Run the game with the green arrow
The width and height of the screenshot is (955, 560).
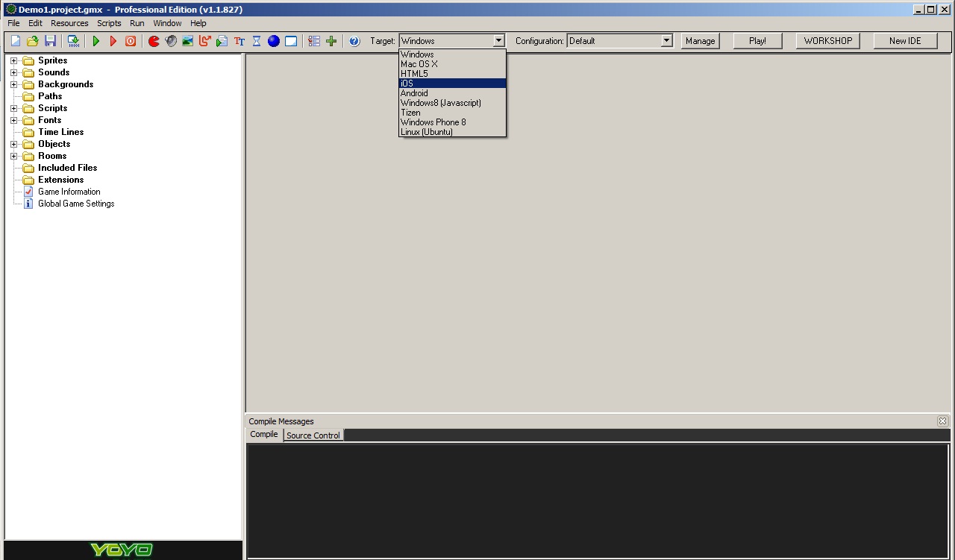(96, 41)
